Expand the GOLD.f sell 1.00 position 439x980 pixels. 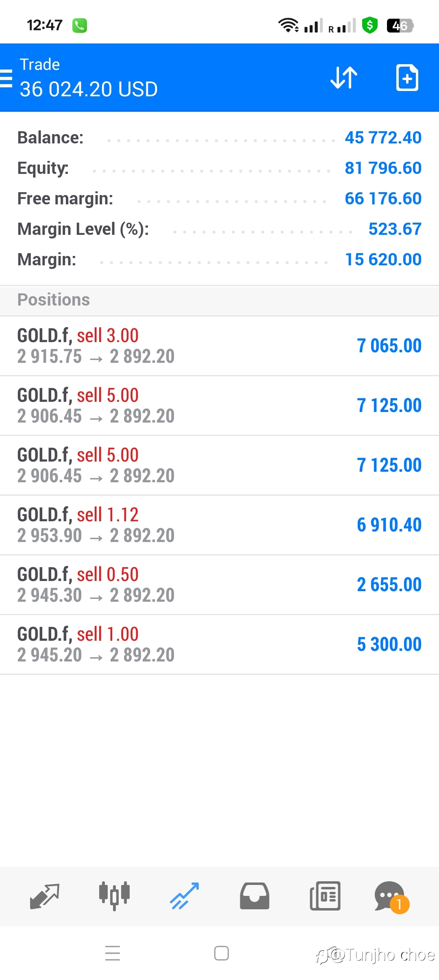coord(219,644)
